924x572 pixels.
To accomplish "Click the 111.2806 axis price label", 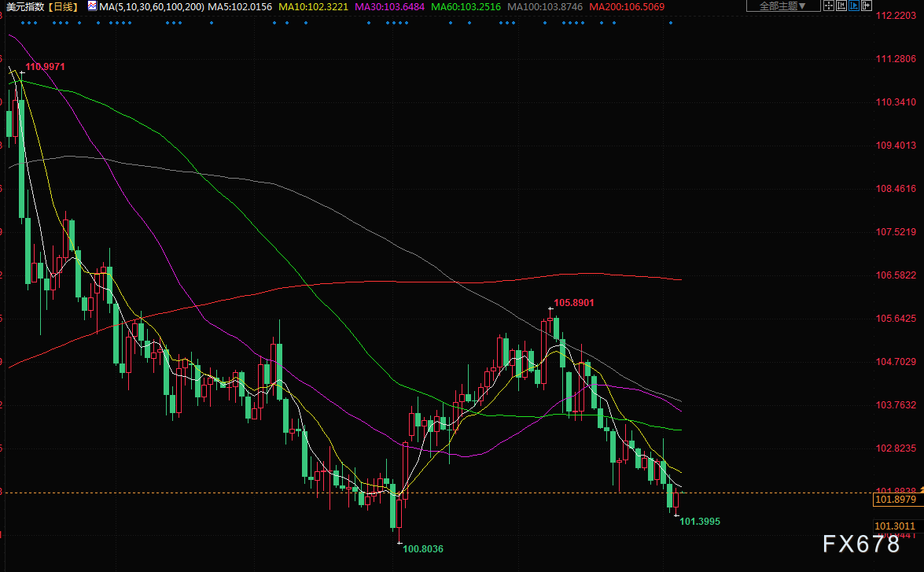I will point(896,58).
